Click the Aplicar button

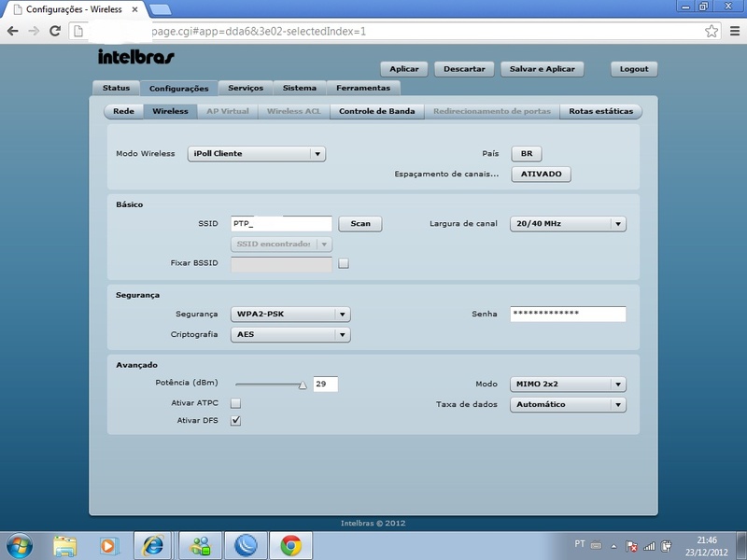(x=404, y=69)
